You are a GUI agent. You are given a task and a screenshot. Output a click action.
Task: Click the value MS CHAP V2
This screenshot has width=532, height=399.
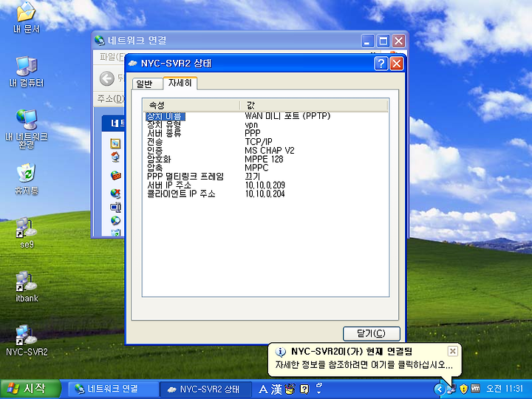click(270, 150)
